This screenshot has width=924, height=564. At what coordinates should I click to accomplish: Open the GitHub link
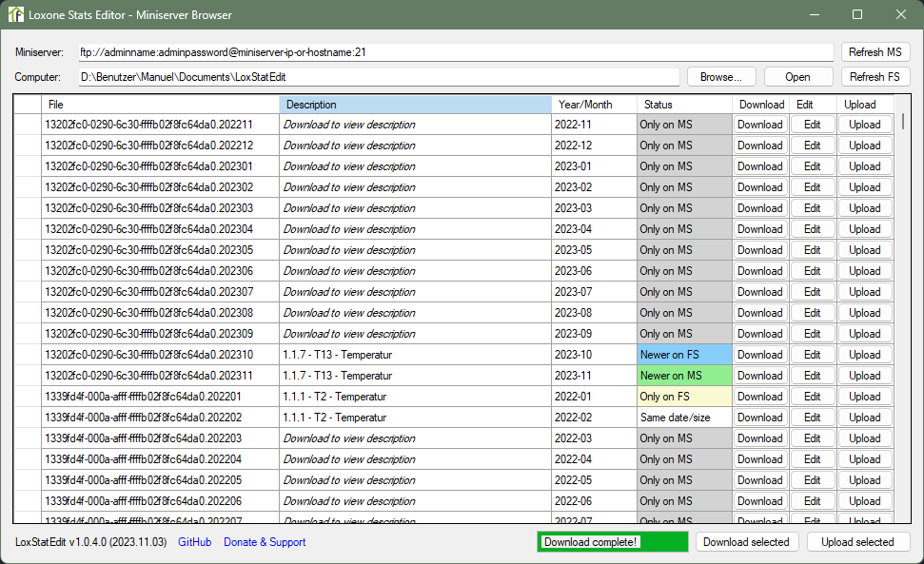click(194, 542)
